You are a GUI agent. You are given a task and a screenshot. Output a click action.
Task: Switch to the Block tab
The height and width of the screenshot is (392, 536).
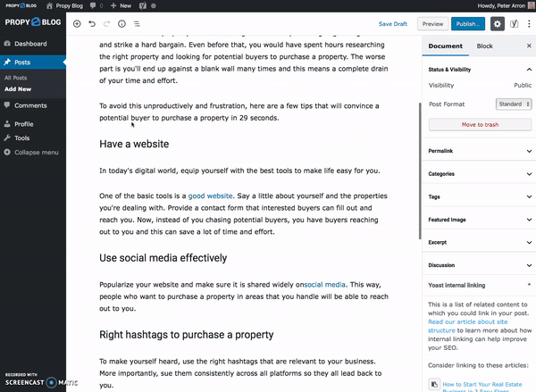484,46
